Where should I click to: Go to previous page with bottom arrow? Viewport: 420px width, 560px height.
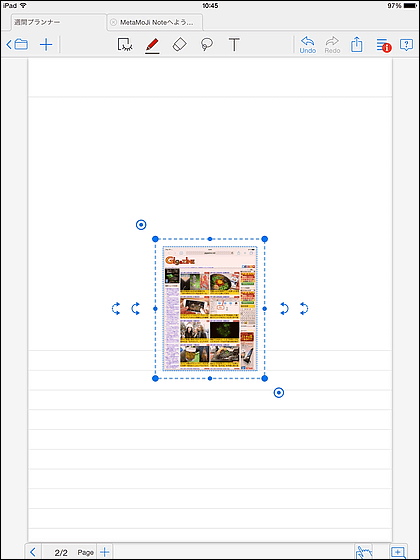(33, 552)
